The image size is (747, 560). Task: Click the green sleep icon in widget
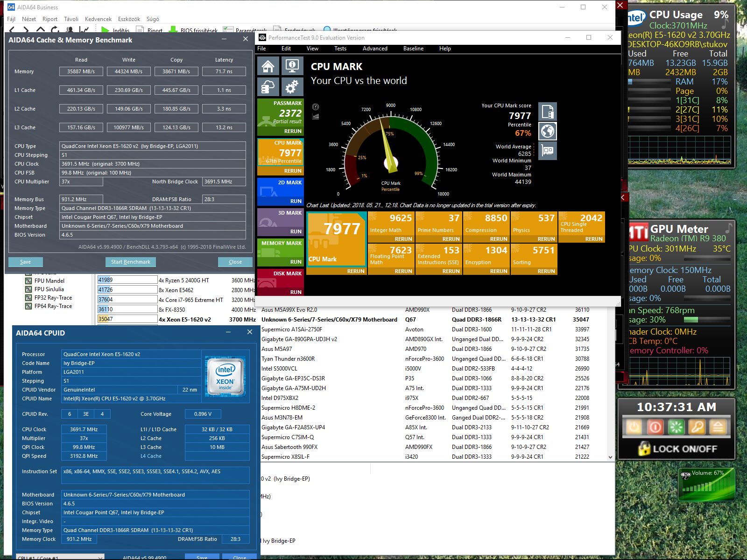(676, 427)
